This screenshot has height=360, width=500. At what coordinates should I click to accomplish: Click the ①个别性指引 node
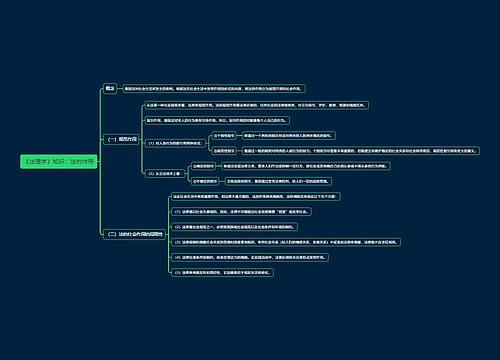tap(224, 136)
